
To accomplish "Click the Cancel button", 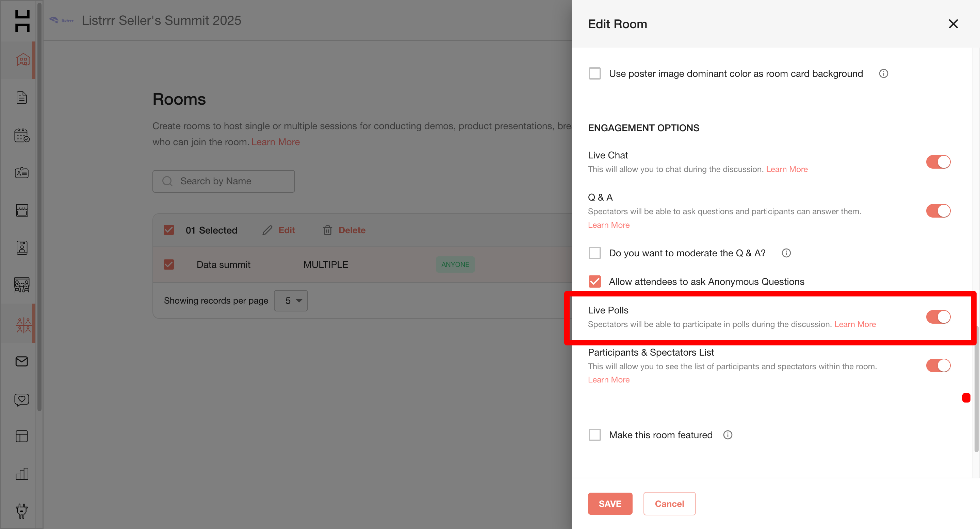I will click(669, 504).
